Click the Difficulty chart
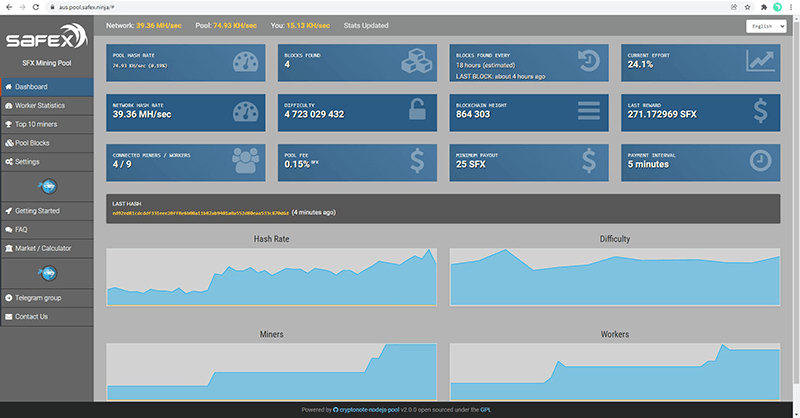This screenshot has width=800, height=418. pos(615,277)
